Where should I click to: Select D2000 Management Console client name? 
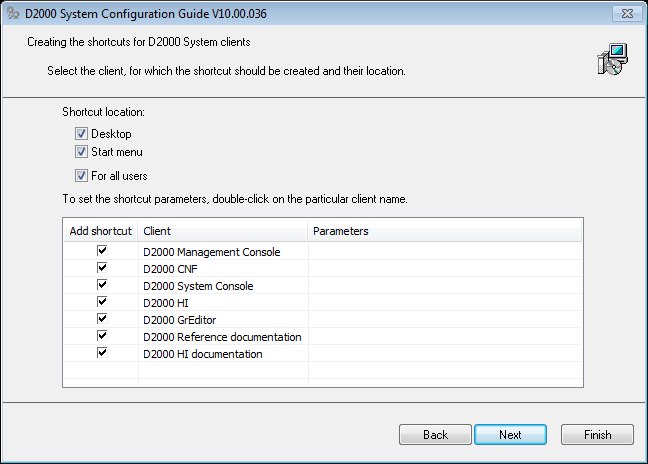point(212,252)
